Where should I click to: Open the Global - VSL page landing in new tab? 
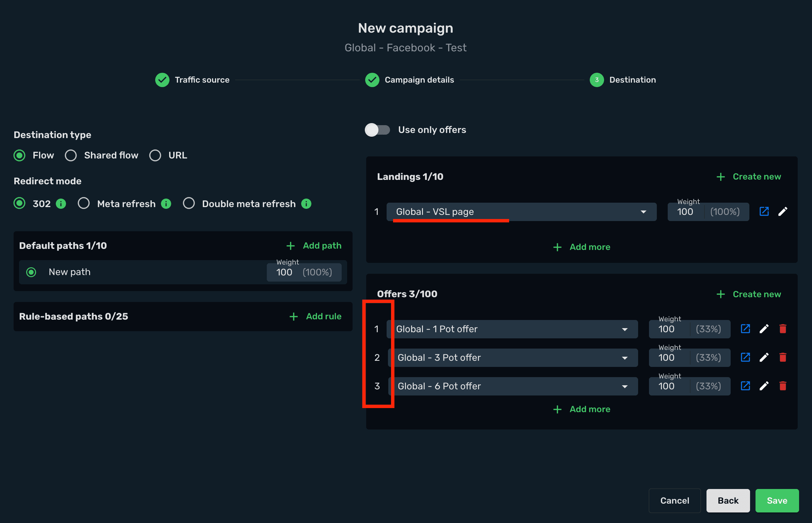[x=764, y=212]
